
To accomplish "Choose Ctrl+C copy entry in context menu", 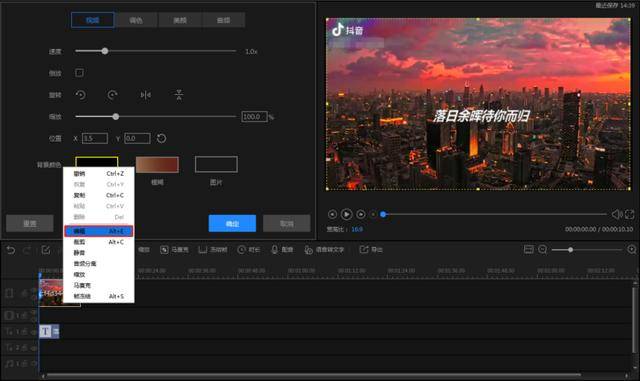I will click(x=98, y=195).
